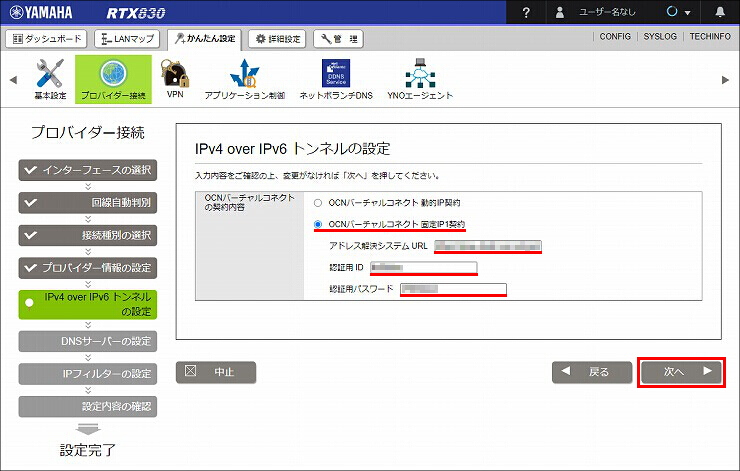
Task: Click the user account icon
Action: 560,12
